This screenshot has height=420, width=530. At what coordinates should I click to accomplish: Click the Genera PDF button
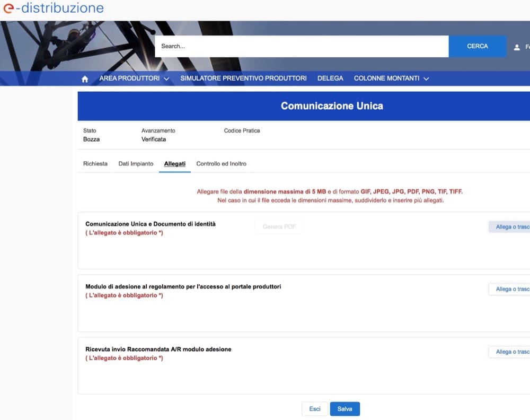[x=279, y=227]
